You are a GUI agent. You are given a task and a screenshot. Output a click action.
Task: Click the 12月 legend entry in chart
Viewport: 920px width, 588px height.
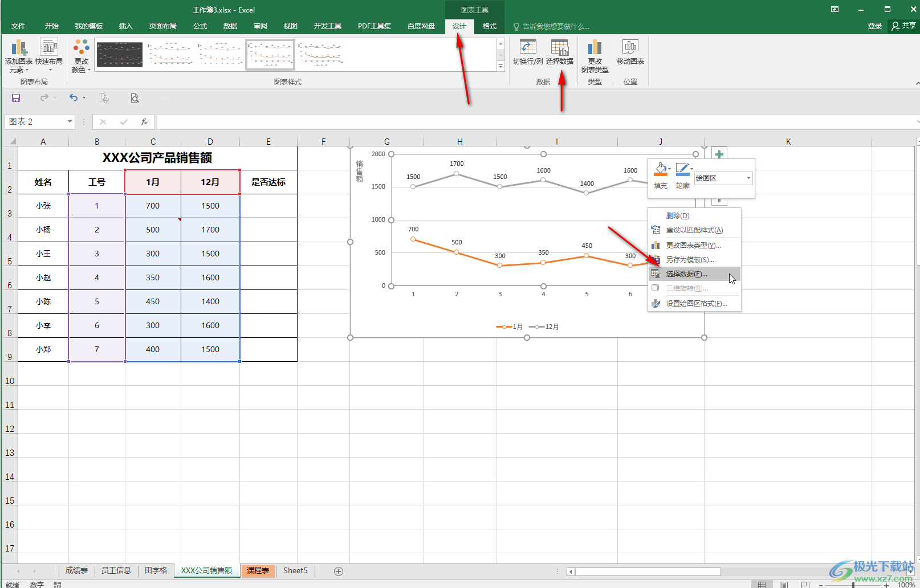pos(544,327)
